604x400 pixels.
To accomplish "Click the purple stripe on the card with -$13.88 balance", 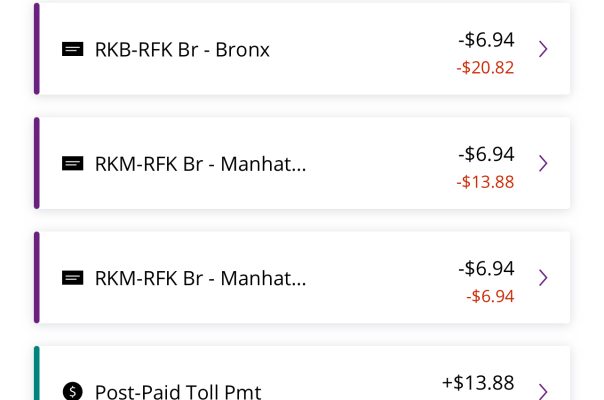I will (37, 163).
